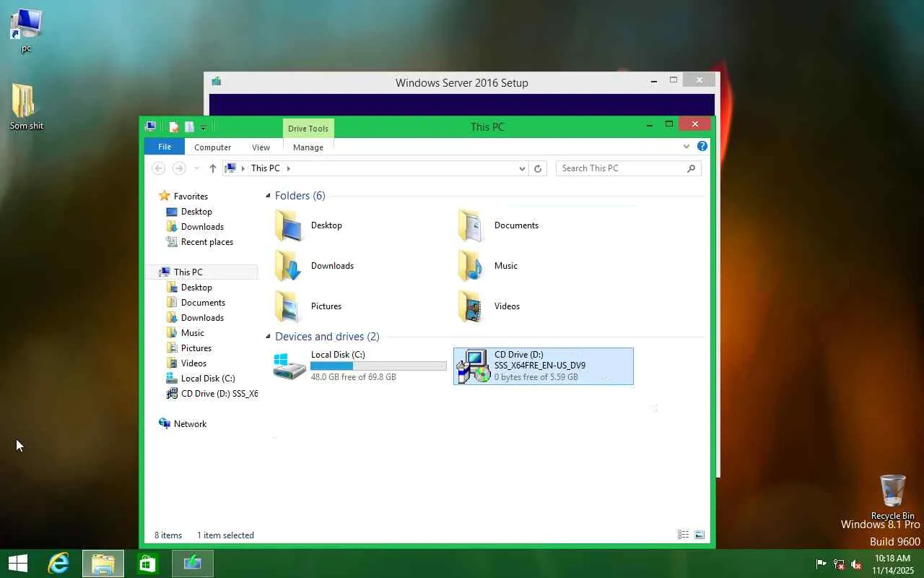
Task: Switch to the View ribbon tab
Action: [x=261, y=147]
